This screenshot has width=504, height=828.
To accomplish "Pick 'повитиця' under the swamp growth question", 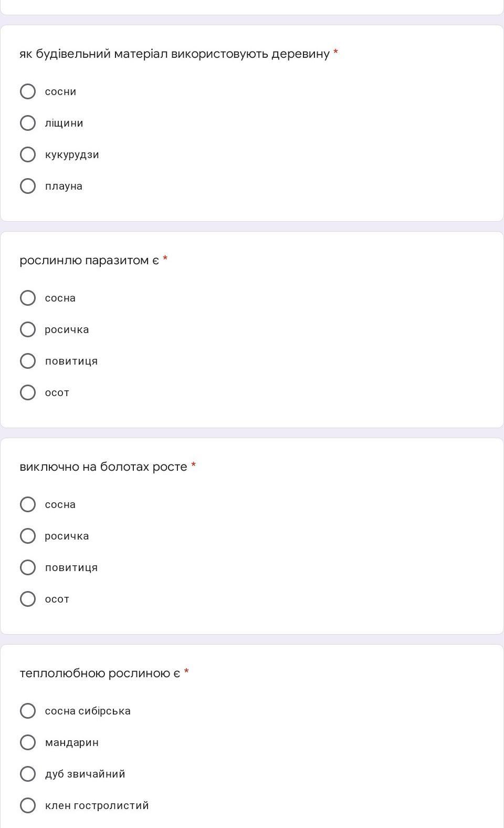I will (x=28, y=567).
